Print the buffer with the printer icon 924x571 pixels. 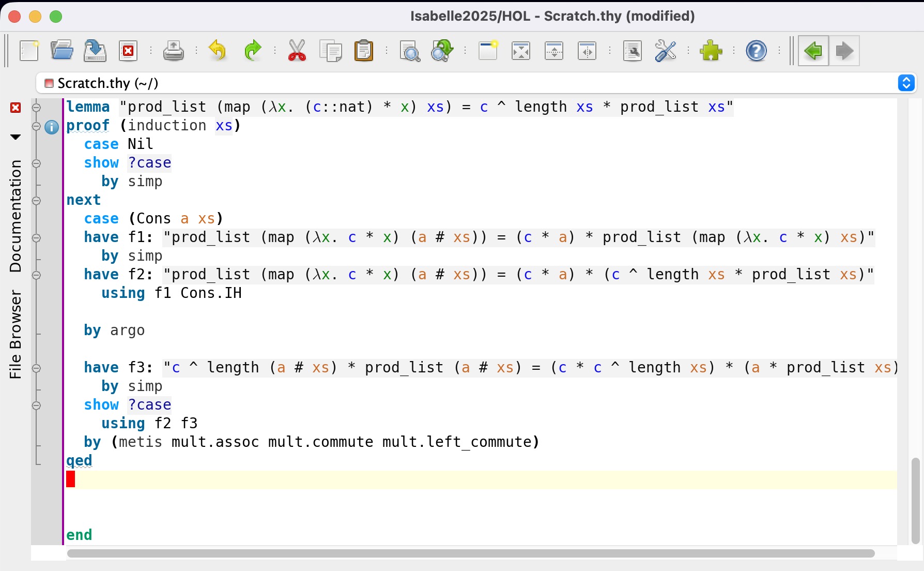(x=173, y=51)
